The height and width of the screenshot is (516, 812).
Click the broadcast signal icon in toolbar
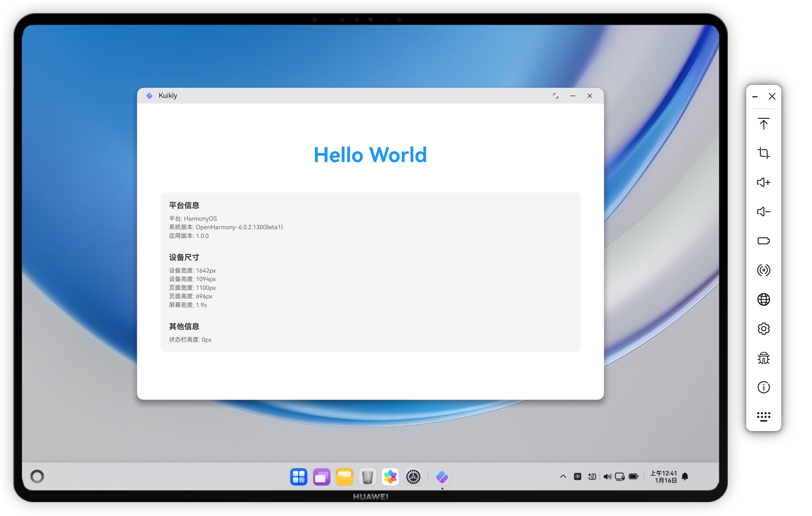(763, 270)
